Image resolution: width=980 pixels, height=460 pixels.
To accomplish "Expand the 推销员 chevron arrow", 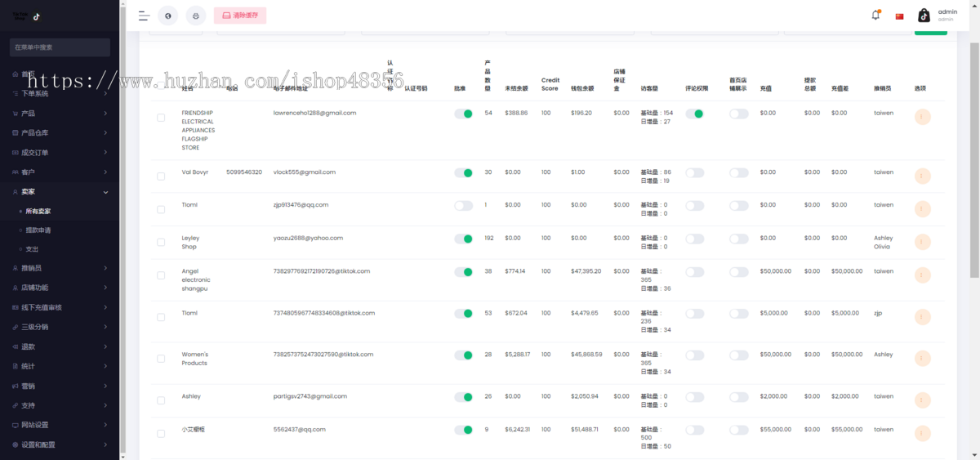I will (x=105, y=268).
